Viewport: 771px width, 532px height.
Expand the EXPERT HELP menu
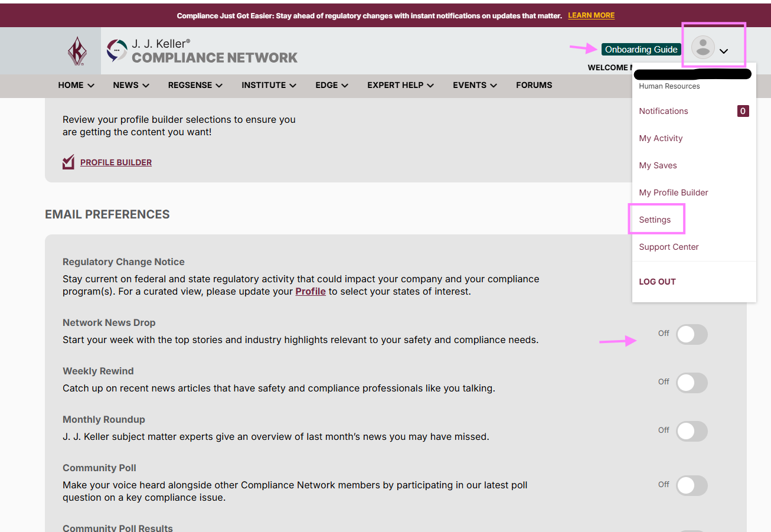tap(401, 85)
